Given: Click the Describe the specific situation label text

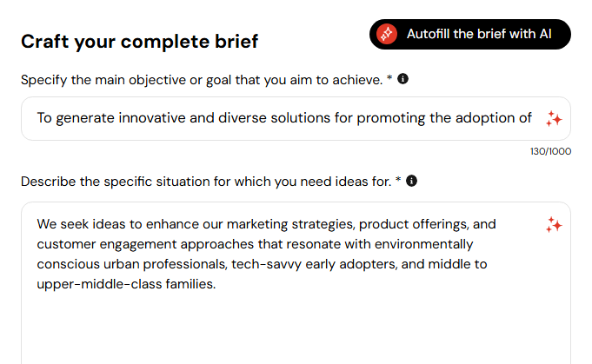Looking at the screenshot, I should pos(206,182).
